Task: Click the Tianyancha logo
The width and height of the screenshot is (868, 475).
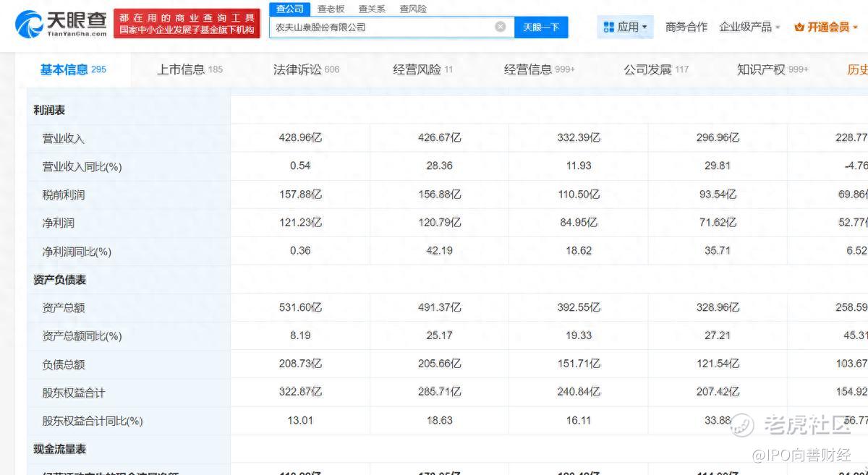Action: point(61,24)
